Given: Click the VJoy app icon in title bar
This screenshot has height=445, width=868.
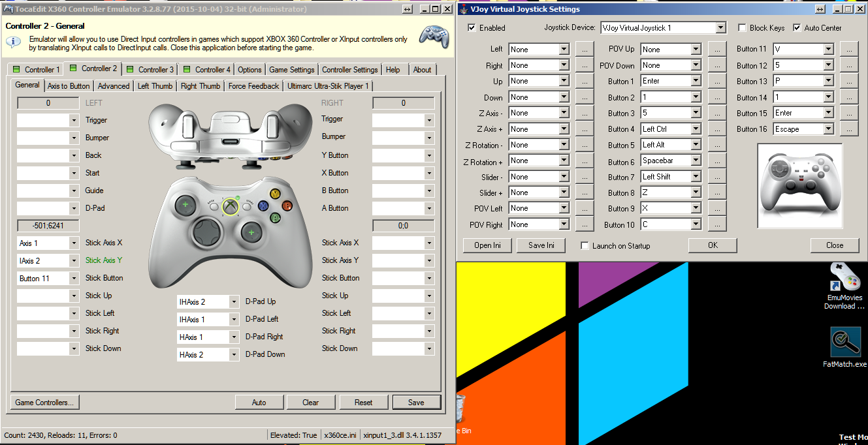Looking at the screenshot, I should [x=464, y=9].
